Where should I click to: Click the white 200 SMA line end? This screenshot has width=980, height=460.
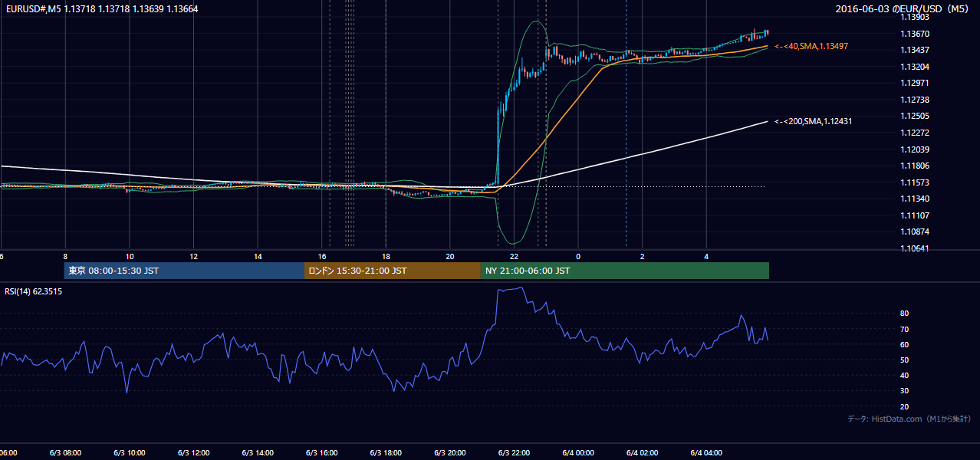pos(766,122)
